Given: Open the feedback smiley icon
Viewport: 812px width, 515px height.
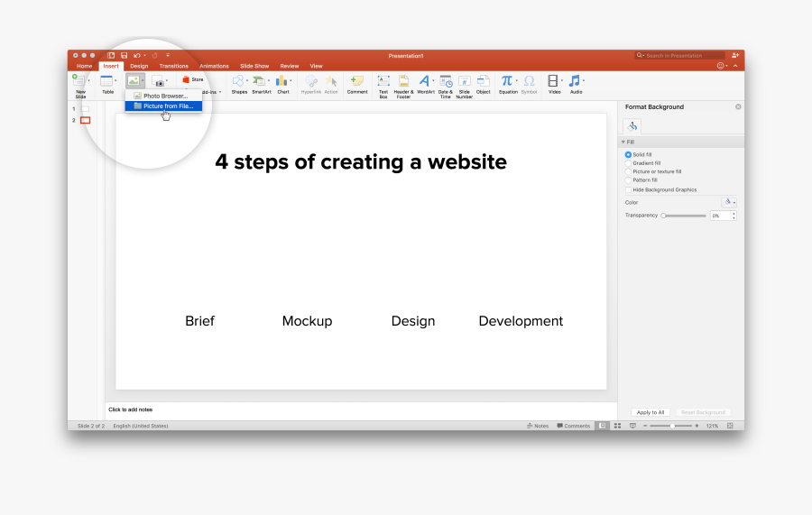Looking at the screenshot, I should (720, 66).
